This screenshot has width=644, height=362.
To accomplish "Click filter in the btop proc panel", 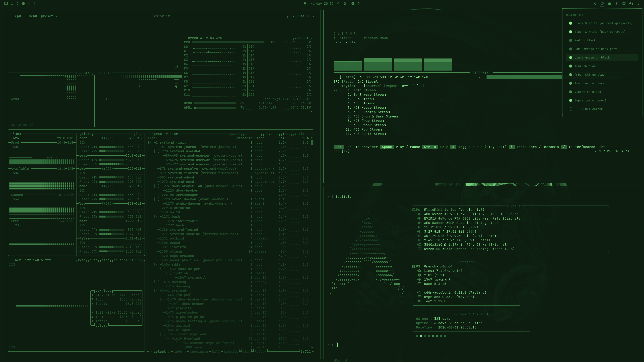I will point(172,134).
